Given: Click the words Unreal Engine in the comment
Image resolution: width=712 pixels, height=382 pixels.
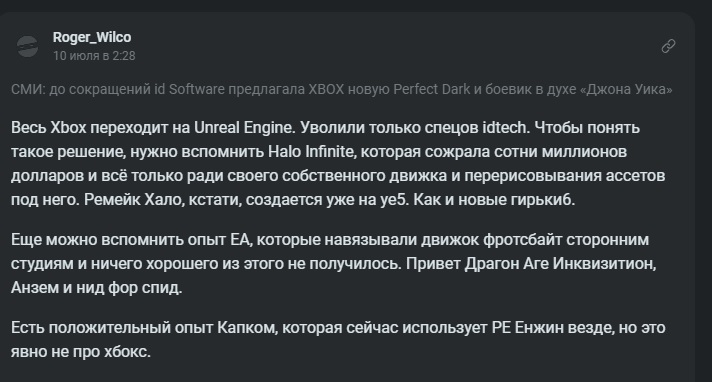Looking at the screenshot, I should [243, 128].
